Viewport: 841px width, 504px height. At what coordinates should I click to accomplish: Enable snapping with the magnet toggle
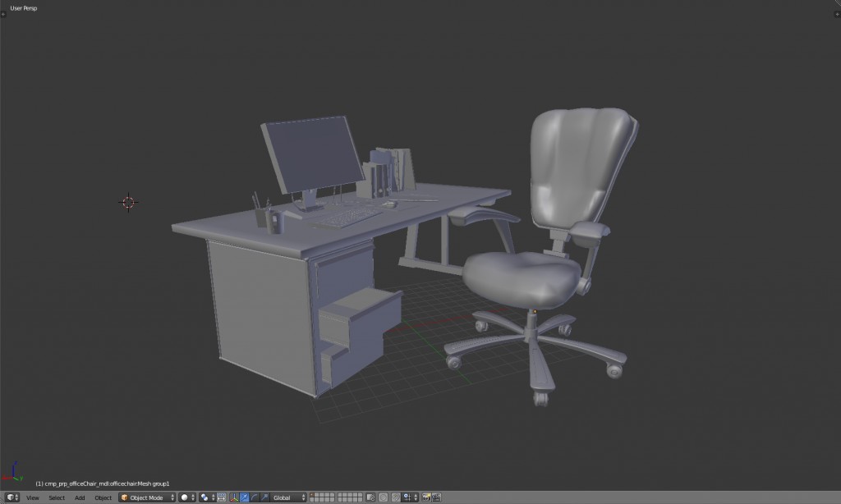396,497
